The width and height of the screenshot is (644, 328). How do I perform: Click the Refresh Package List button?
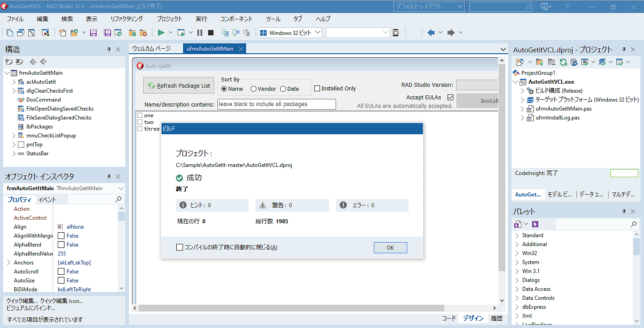click(x=179, y=85)
